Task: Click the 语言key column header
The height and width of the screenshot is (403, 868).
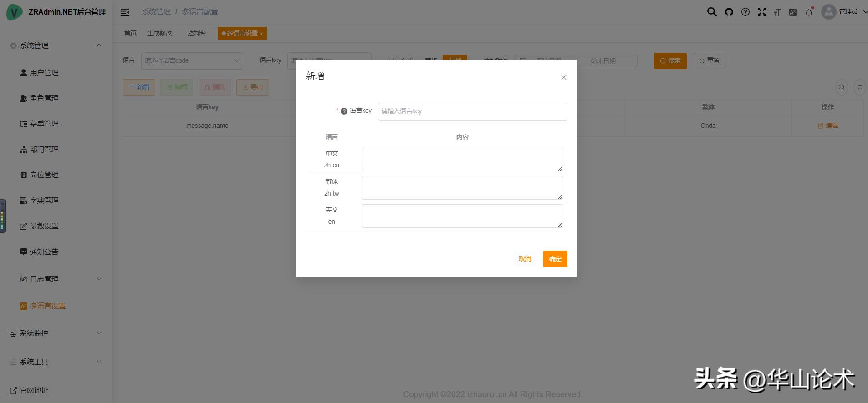Action: click(x=207, y=107)
